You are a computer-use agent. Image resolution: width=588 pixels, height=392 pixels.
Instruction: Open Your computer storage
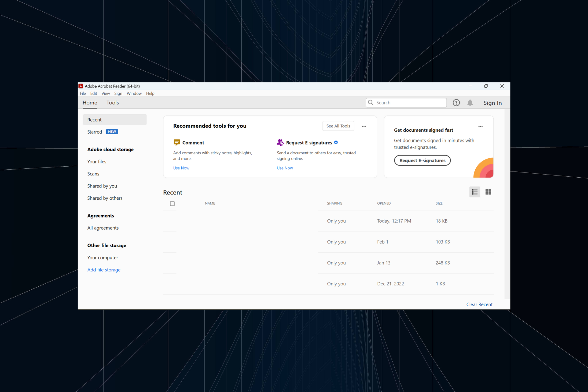(x=103, y=258)
